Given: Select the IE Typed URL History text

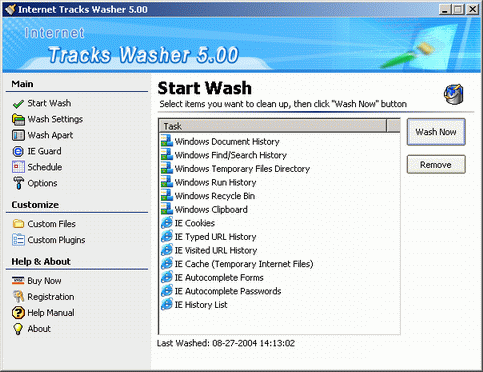Looking at the screenshot, I should tap(215, 237).
